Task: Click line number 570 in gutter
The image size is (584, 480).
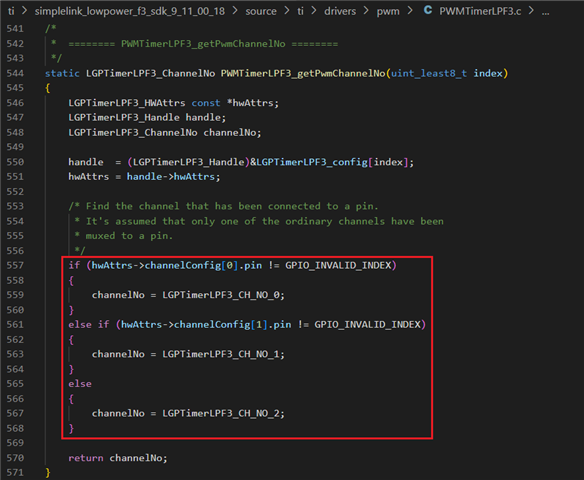Action: pos(15,458)
